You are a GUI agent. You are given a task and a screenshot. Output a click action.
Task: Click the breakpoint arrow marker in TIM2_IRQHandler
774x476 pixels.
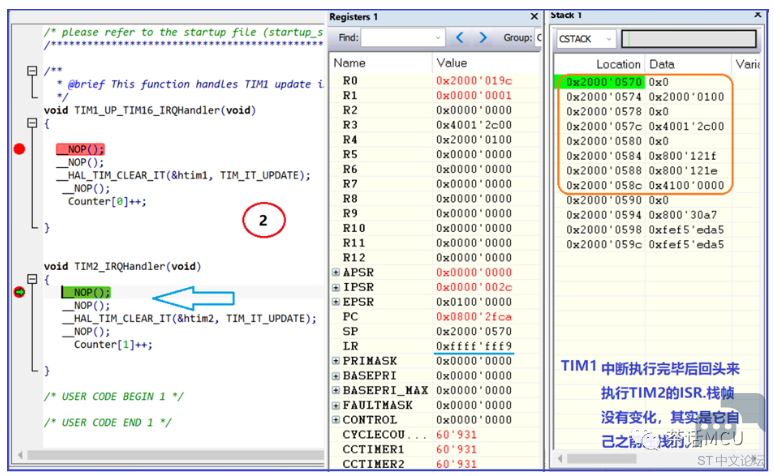point(19,292)
